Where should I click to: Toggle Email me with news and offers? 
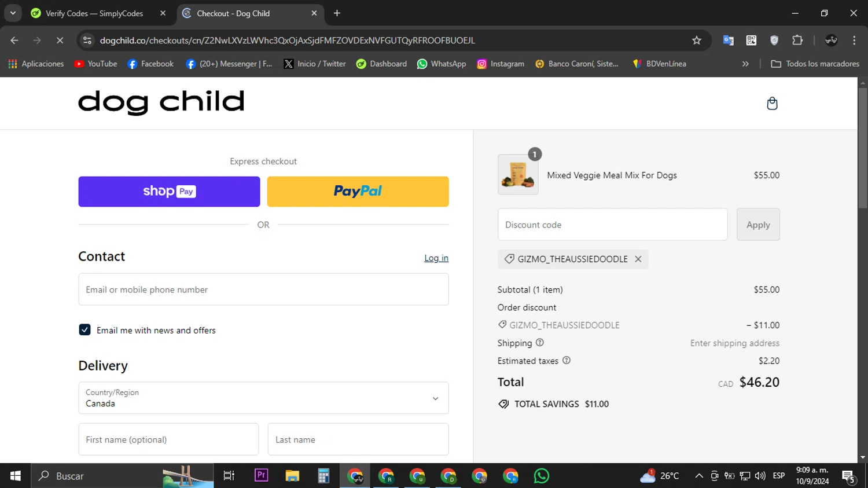(x=84, y=329)
